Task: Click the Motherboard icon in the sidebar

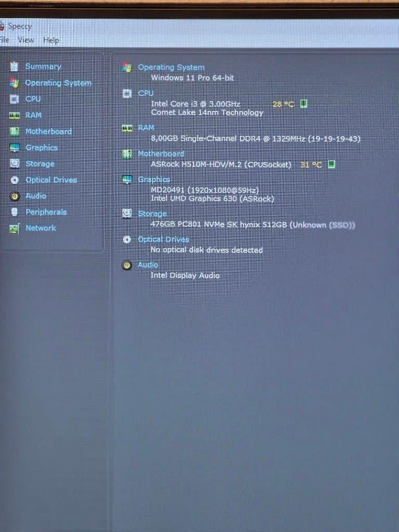Action: 14,131
